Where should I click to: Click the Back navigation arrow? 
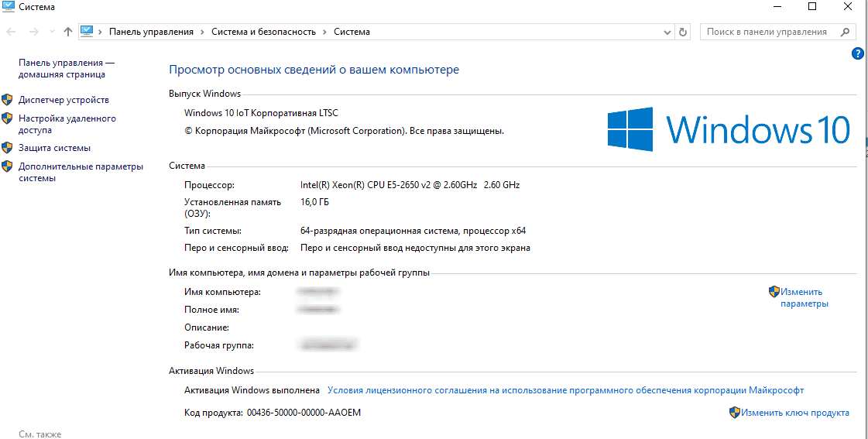click(11, 32)
